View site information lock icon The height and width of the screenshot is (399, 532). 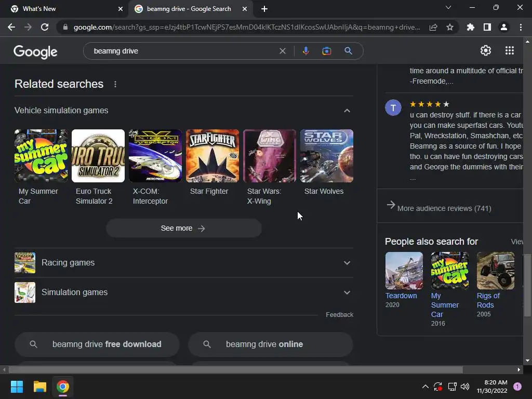coord(65,27)
